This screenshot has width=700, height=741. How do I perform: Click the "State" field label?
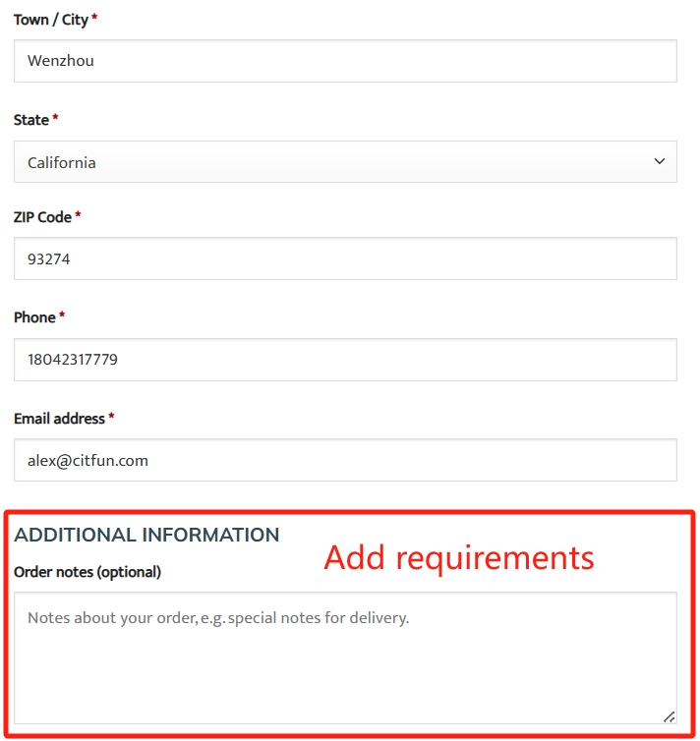coord(31,120)
